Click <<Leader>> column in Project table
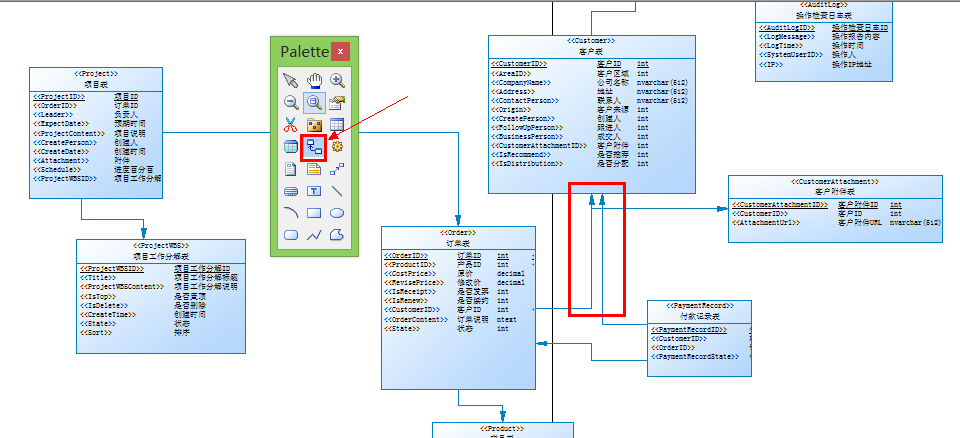 coord(53,115)
